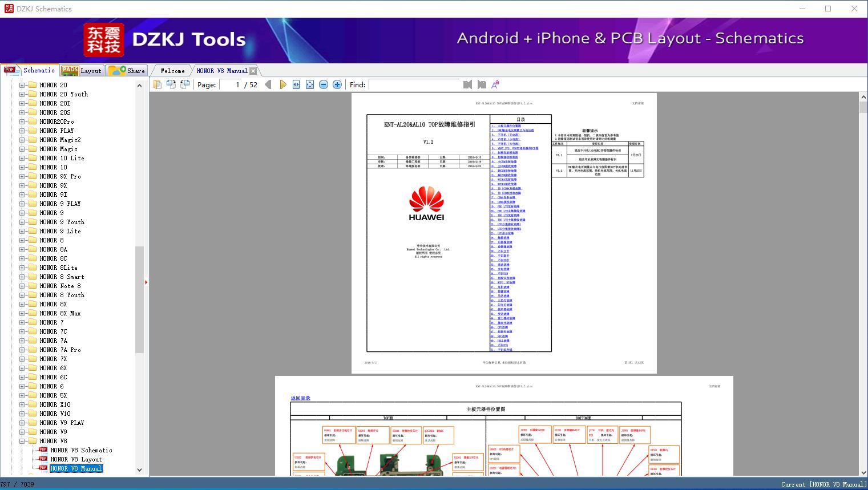Click the HONOR V8 Manual PDF icon

pyautogui.click(x=43, y=468)
